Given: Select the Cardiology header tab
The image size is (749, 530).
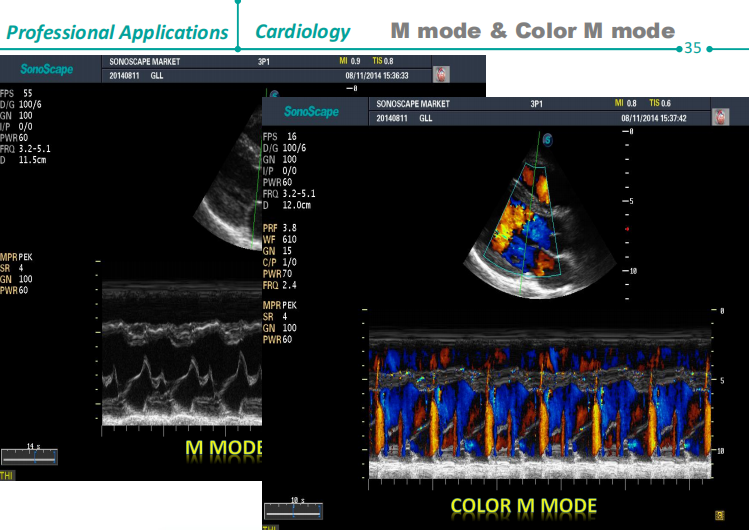Looking at the screenshot, I should (302, 32).
